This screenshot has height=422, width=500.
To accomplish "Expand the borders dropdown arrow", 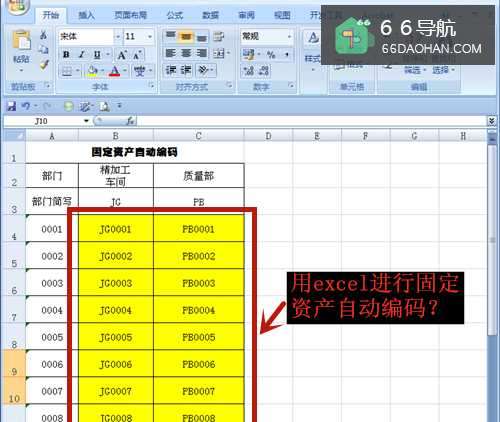I will (x=77, y=71).
